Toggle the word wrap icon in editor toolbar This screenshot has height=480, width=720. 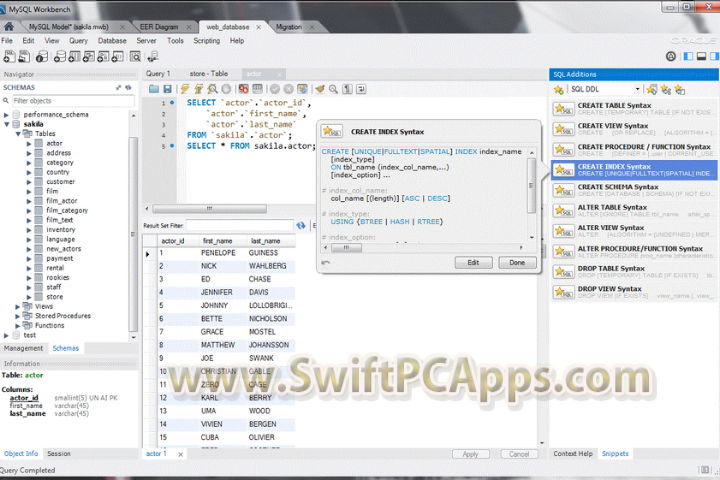pyautogui.click(x=361, y=89)
